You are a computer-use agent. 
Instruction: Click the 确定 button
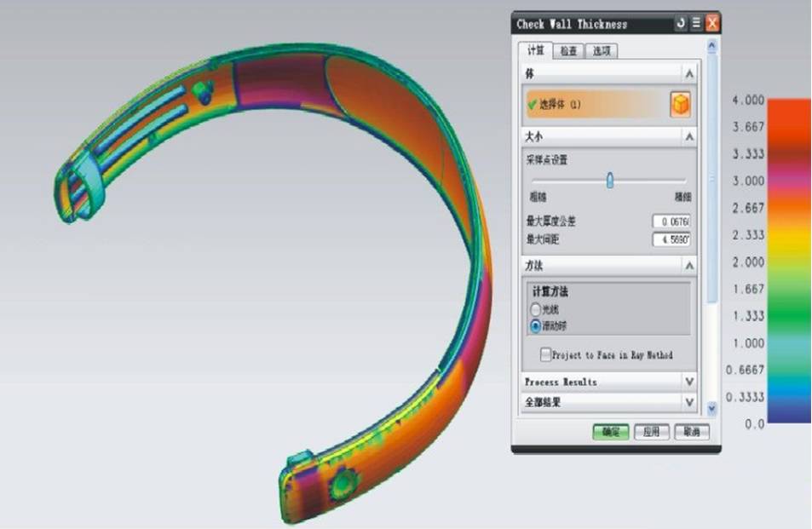point(610,432)
